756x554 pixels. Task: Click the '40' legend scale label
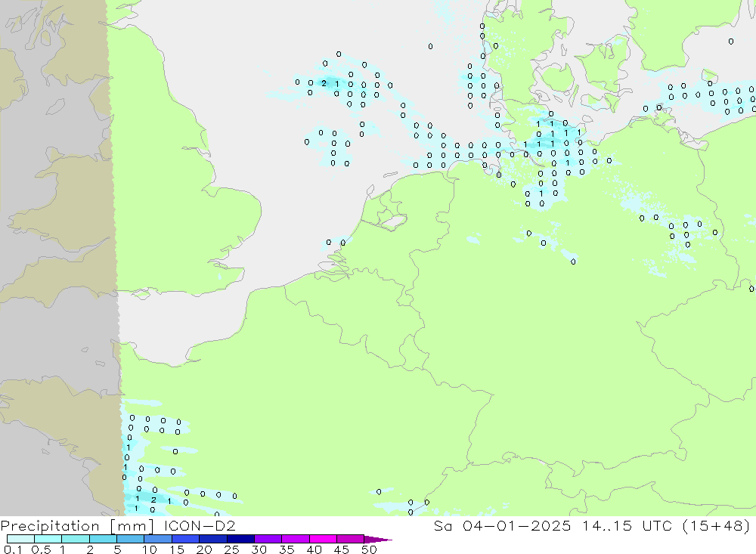314,549
